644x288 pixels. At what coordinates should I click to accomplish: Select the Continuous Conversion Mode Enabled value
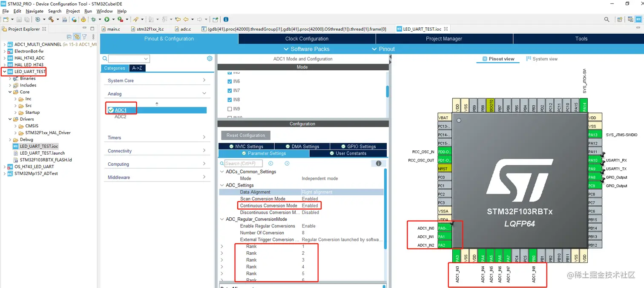310,206
